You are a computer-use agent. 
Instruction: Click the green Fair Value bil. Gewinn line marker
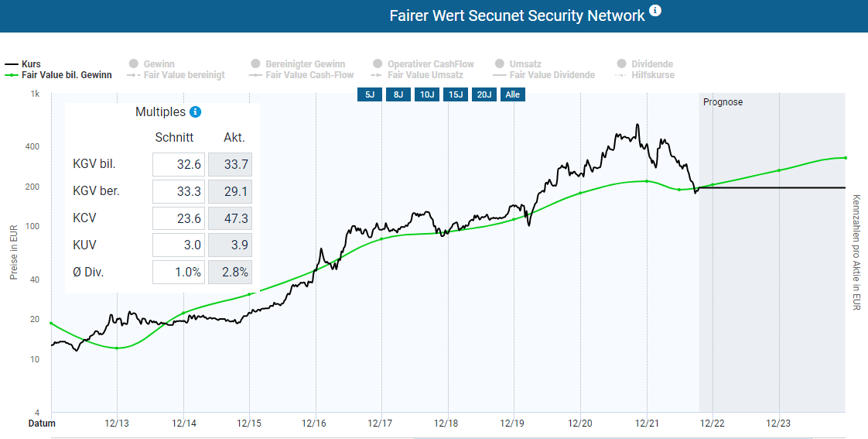[12, 75]
